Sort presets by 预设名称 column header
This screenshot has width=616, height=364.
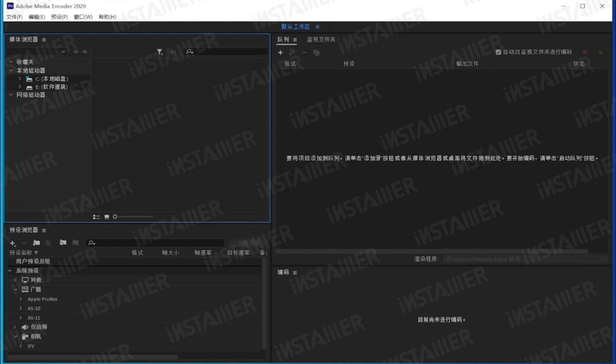[21, 252]
